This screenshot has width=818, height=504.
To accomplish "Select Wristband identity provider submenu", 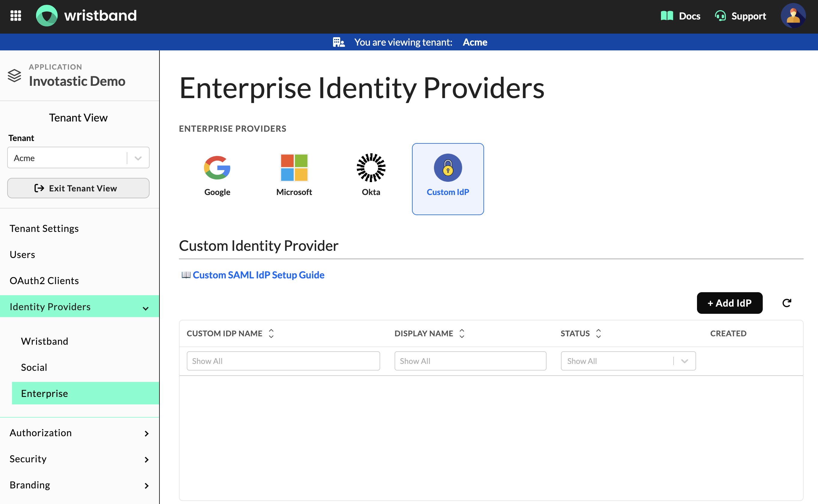I will (x=44, y=341).
